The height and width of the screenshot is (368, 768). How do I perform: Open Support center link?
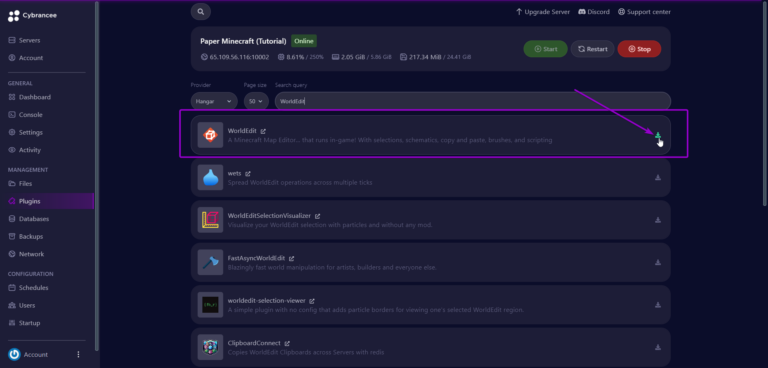click(x=644, y=12)
